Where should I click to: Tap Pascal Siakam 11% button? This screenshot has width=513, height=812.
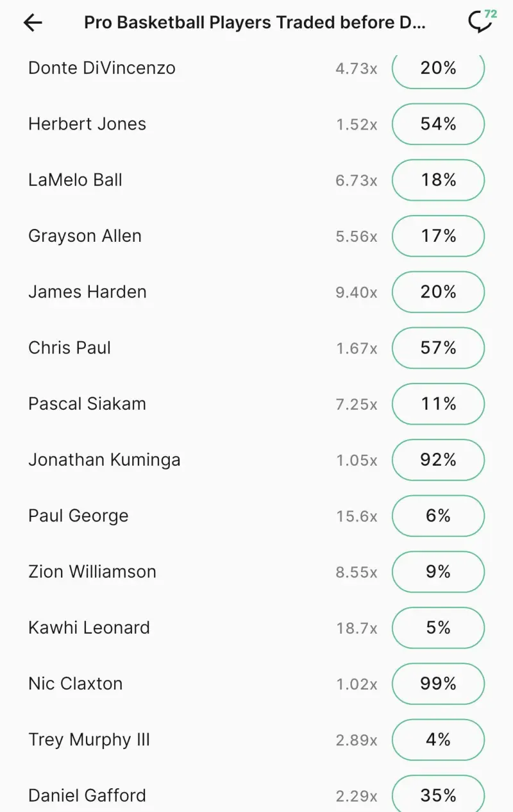pos(438,404)
